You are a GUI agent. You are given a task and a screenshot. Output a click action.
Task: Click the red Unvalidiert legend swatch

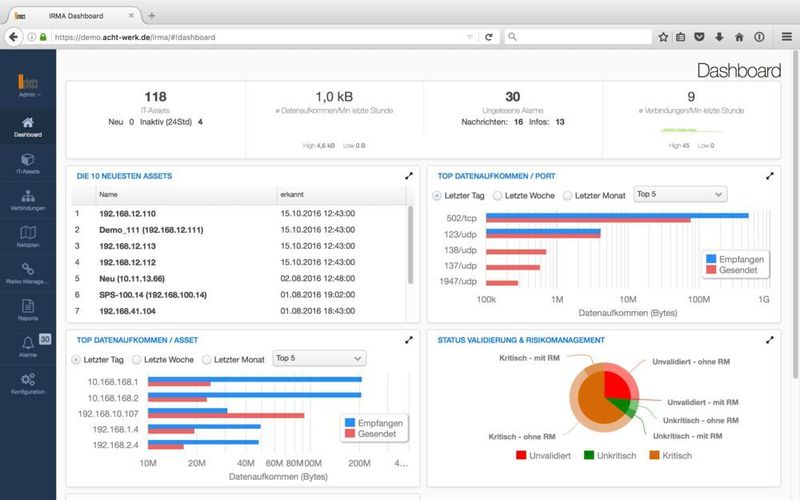pyautogui.click(x=523, y=456)
